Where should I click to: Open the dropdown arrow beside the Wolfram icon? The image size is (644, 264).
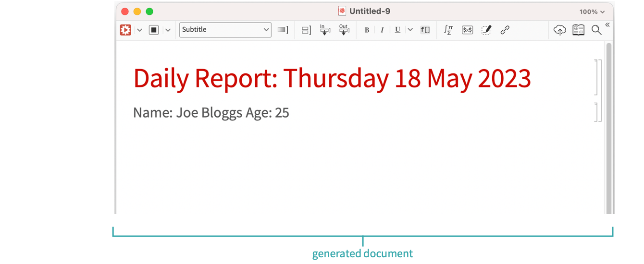click(x=139, y=30)
